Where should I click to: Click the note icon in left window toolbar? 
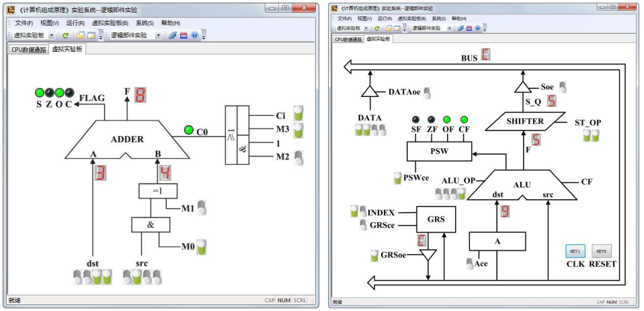91,35
